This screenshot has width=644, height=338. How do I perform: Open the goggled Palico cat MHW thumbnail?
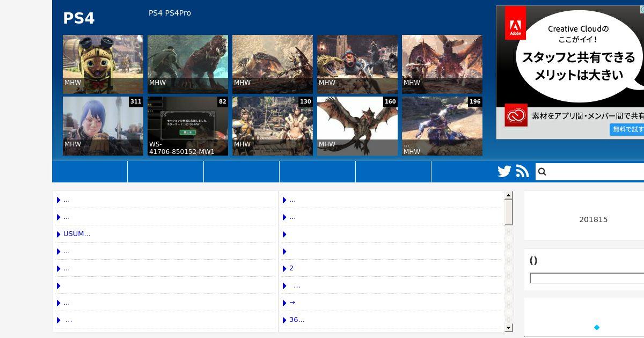[103, 64]
